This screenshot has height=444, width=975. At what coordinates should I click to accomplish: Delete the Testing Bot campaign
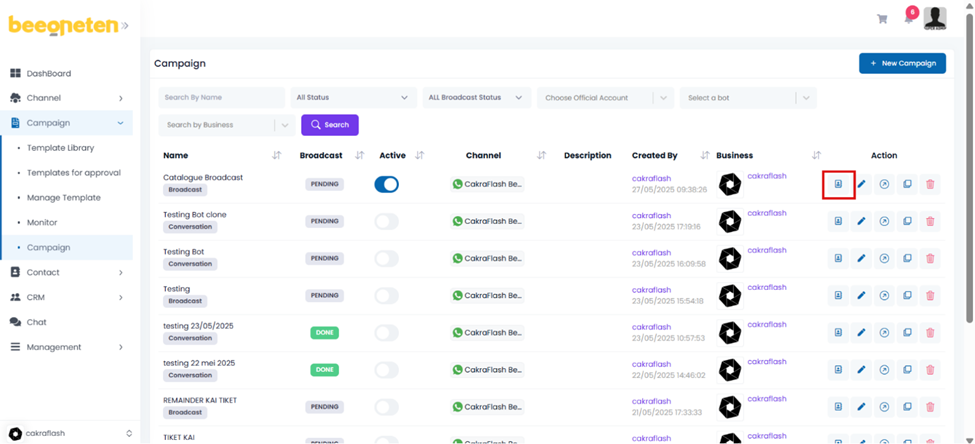click(930, 258)
